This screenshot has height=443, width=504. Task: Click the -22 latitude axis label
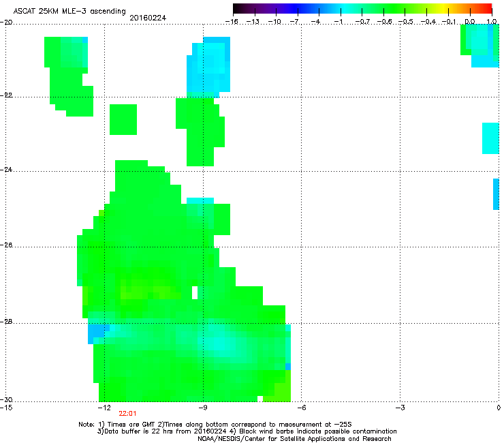pyautogui.click(x=6, y=95)
